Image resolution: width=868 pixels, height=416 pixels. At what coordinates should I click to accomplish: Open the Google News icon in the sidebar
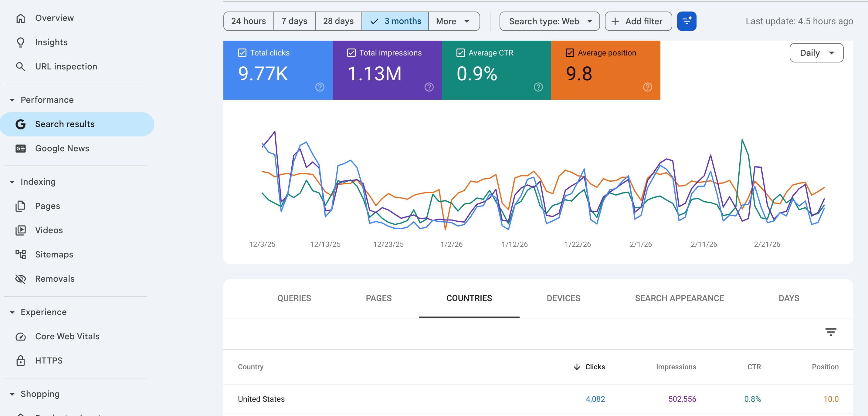click(x=21, y=149)
